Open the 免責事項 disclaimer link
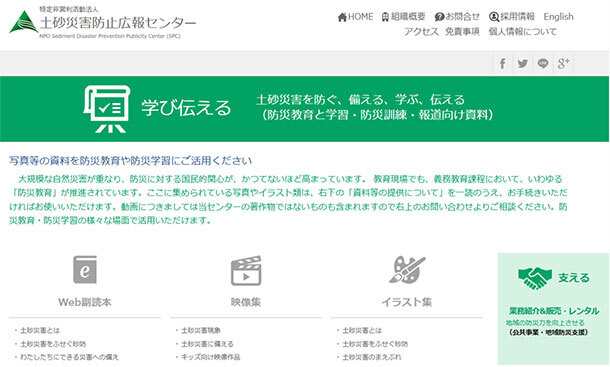This screenshot has height=367, width=610. click(x=462, y=32)
